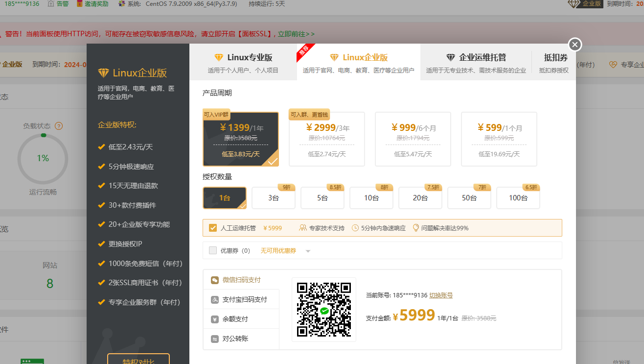
Task: Choose 10台 license quantity
Action: (x=371, y=198)
